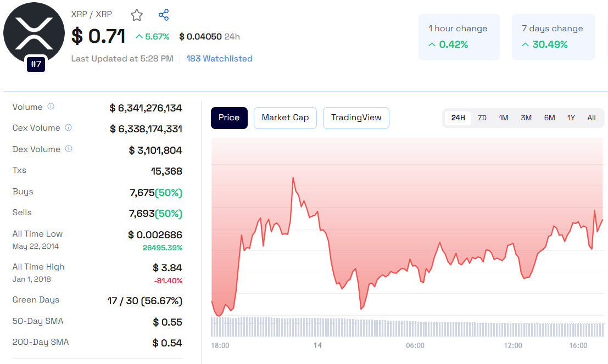Click the 16:00 axis label

click(578, 345)
